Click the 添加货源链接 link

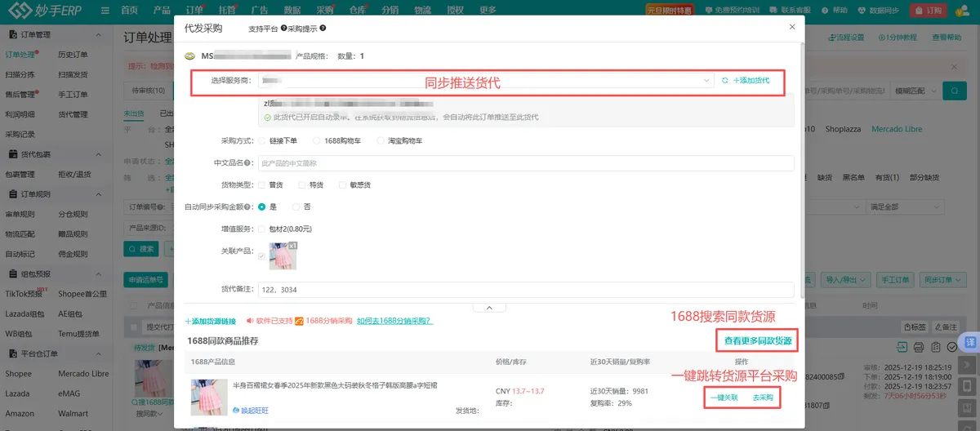point(211,322)
